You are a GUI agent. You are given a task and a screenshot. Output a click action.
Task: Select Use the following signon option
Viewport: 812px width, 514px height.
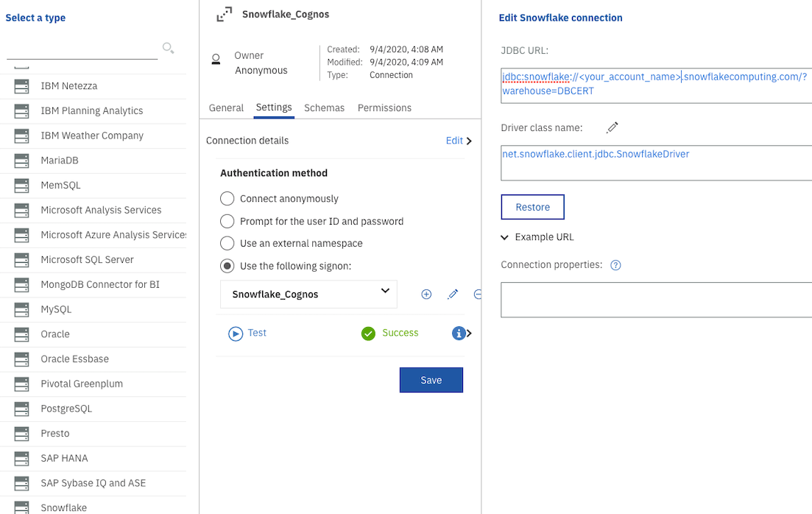[x=227, y=266]
